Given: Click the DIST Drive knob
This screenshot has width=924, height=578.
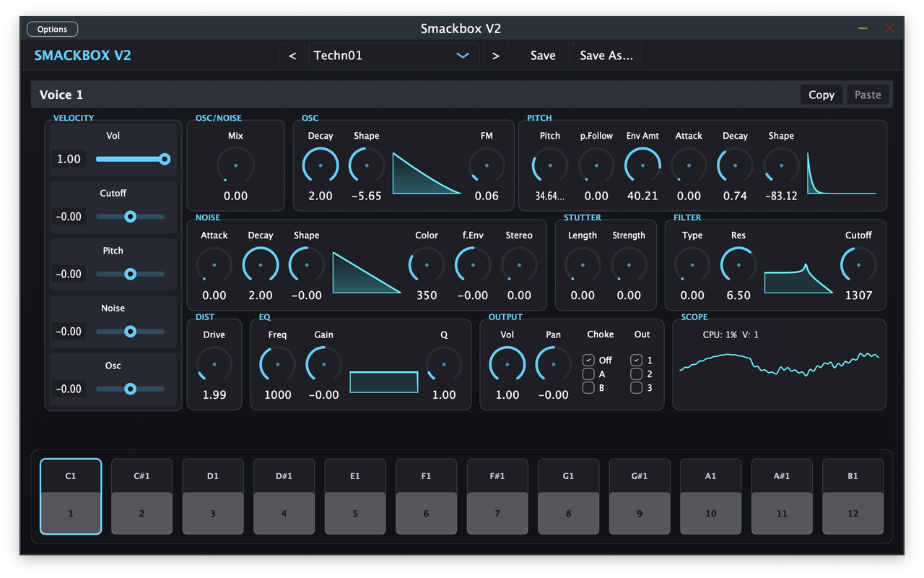Looking at the screenshot, I should tap(214, 364).
